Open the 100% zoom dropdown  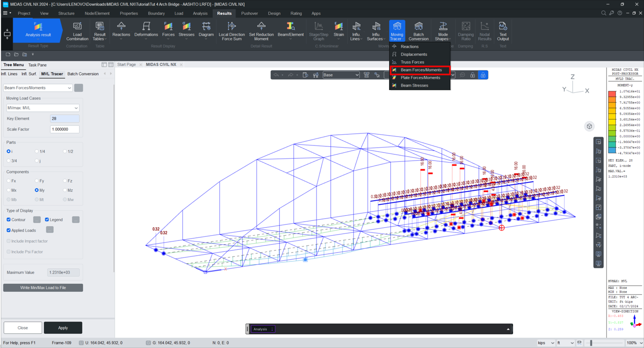point(634,343)
